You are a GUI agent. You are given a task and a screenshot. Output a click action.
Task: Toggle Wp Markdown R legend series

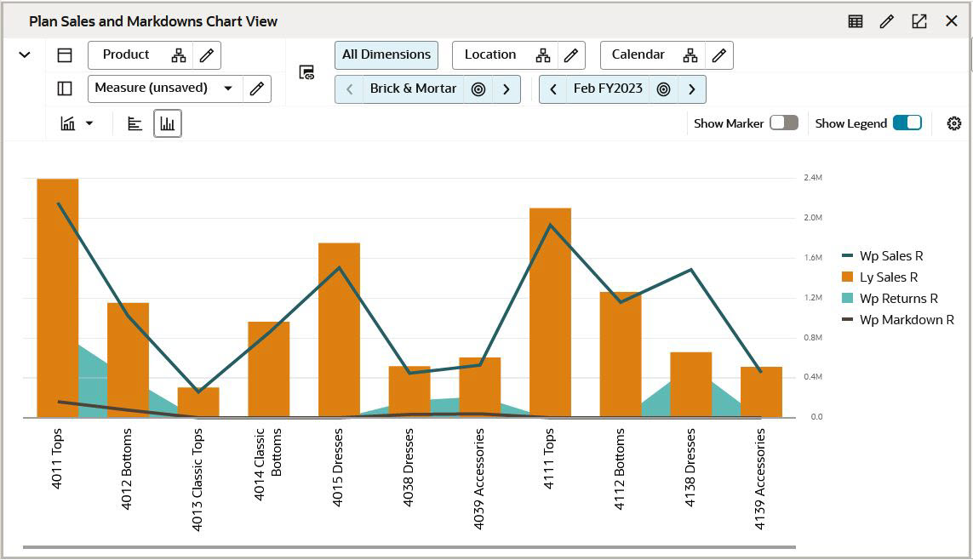coord(898,320)
